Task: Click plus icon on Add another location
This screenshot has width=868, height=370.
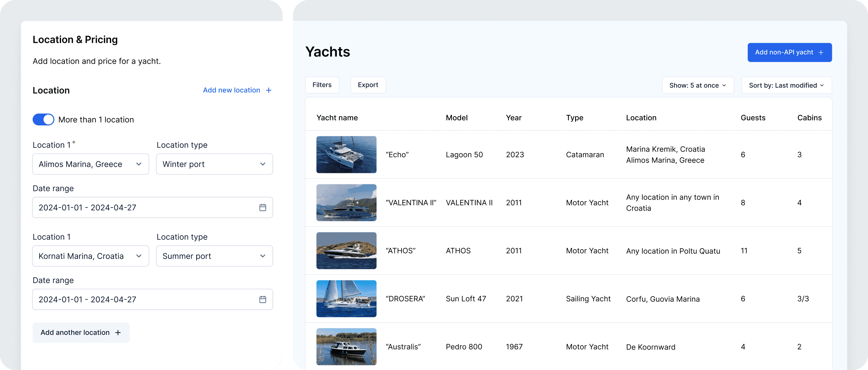Action: (118, 333)
